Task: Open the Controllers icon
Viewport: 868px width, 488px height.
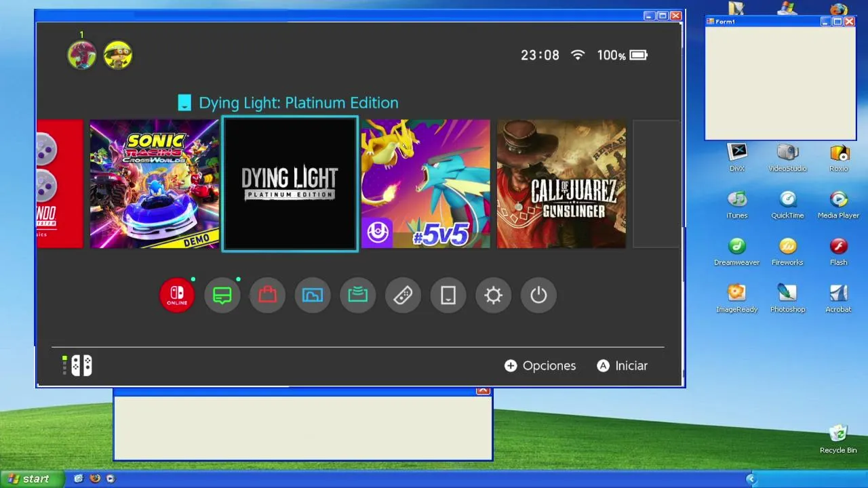Action: [403, 295]
